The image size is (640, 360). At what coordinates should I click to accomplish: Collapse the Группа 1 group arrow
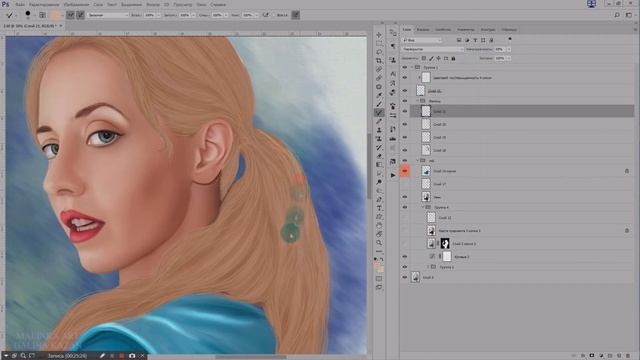point(412,67)
